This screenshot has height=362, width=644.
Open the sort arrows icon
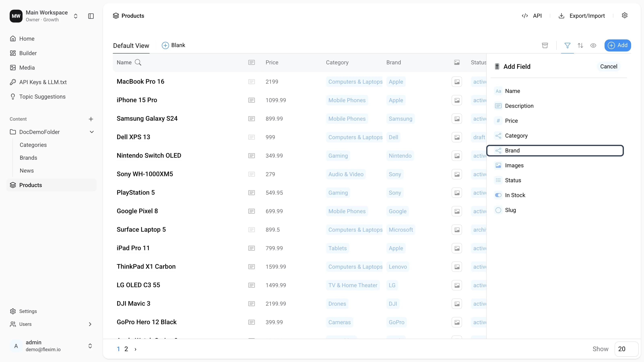(580, 45)
